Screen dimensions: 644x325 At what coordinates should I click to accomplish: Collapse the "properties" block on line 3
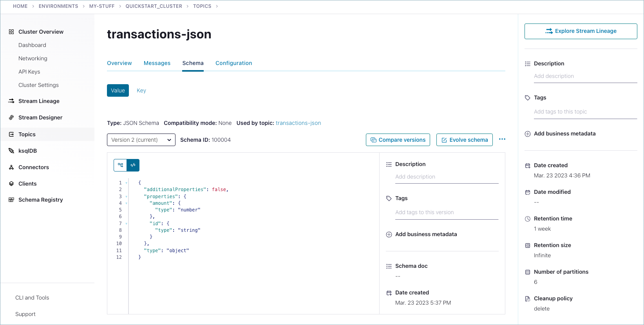(x=126, y=197)
